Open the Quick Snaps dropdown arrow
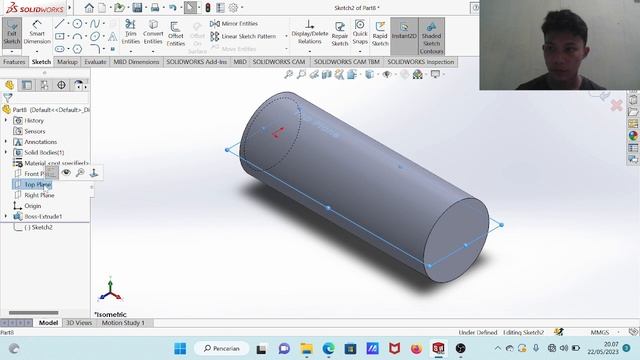Viewport: 640px width, 360px height. [x=360, y=51]
